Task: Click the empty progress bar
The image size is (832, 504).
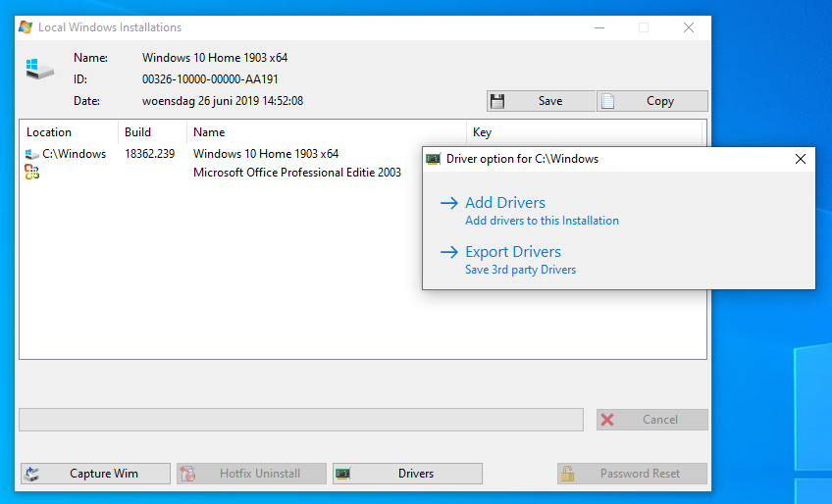Action: (301, 420)
